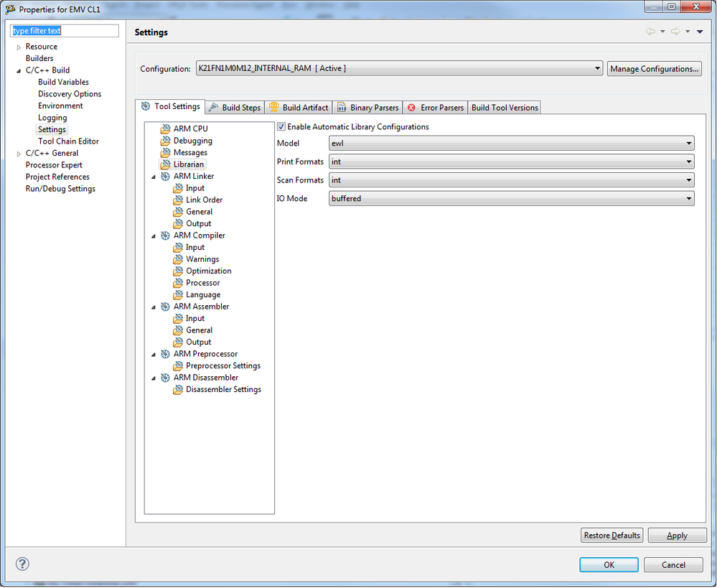This screenshot has width=717, height=588.
Task: Select Logging in the tree
Action: pos(52,118)
